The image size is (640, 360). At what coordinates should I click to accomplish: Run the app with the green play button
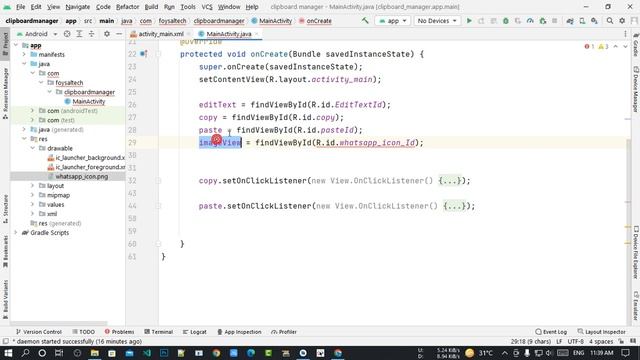[x=469, y=20]
